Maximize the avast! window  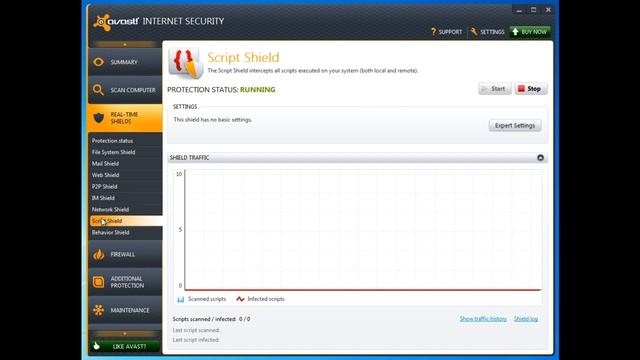tap(533, 10)
